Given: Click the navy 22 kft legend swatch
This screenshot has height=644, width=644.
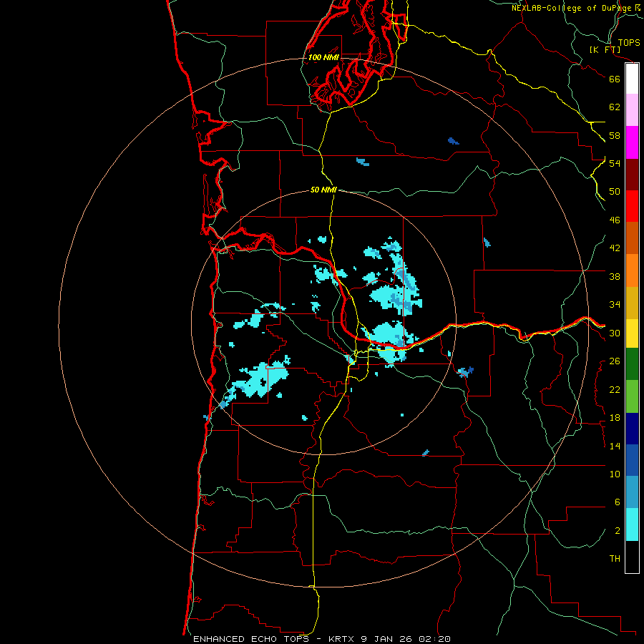Looking at the screenshot, I should [x=632, y=429].
